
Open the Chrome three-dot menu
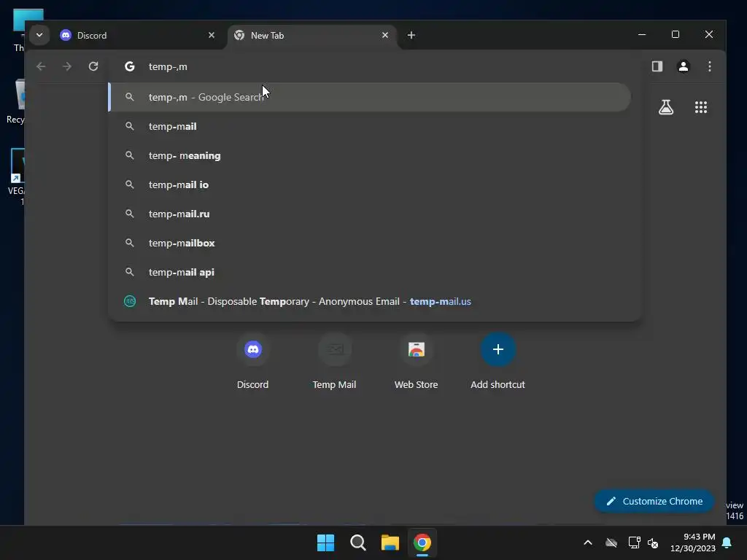coord(709,66)
